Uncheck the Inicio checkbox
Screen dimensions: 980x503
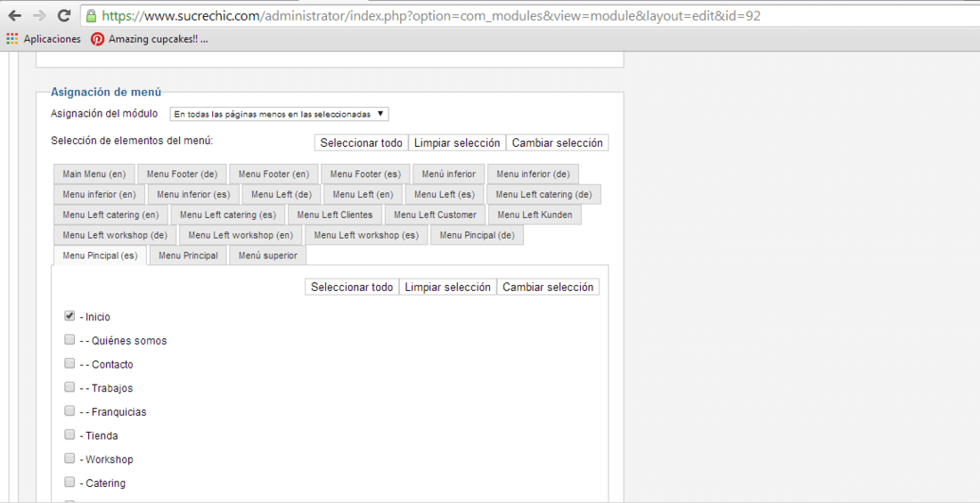pyautogui.click(x=69, y=316)
